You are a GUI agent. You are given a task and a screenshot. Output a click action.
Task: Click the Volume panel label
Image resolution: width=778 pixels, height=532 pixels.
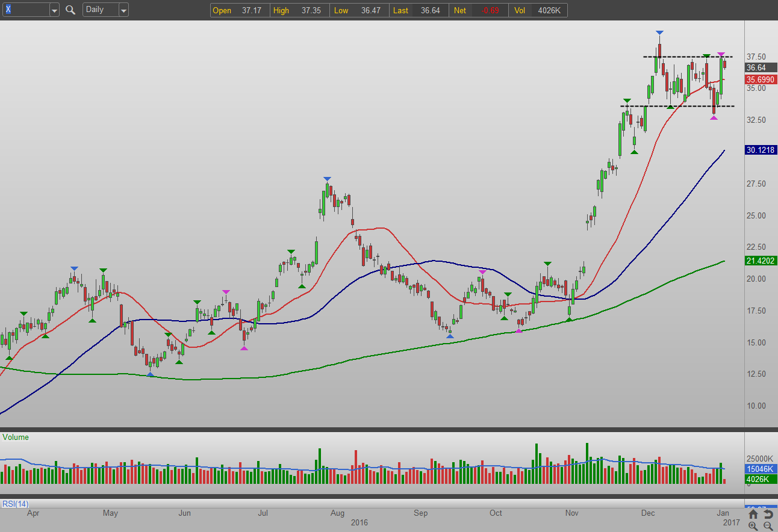tap(16, 438)
